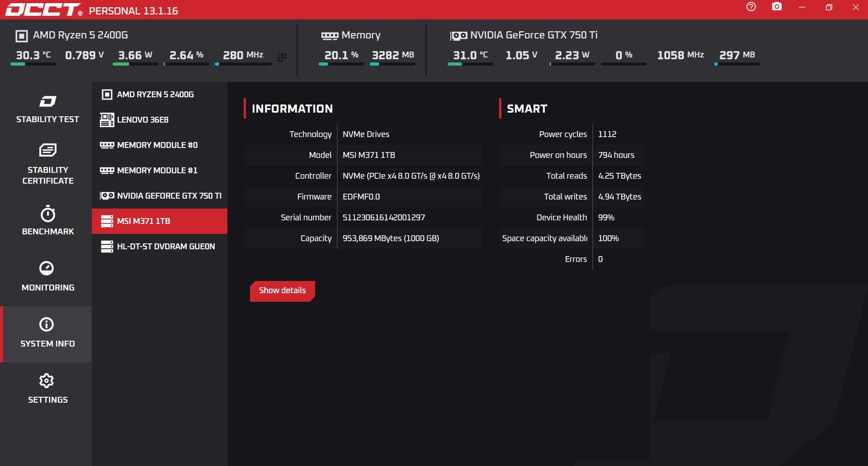Open the Monitoring gauge icon
Image resolution: width=868 pixels, height=466 pixels.
(47, 268)
